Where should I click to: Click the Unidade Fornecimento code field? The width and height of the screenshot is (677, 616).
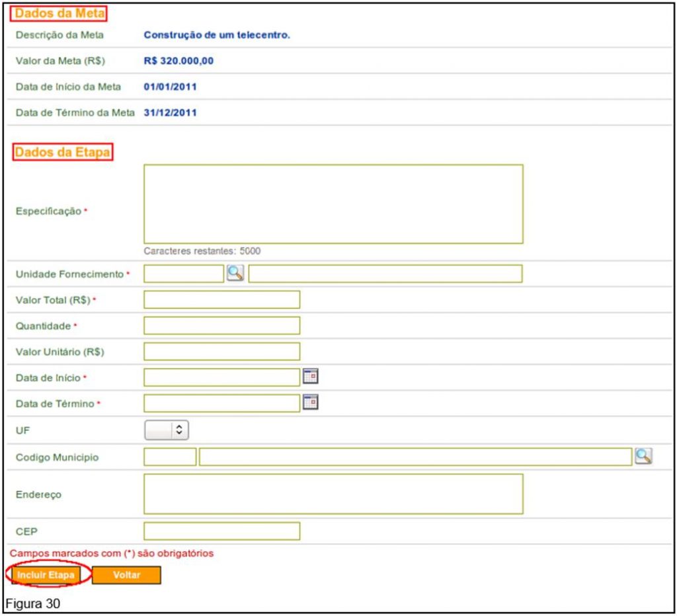click(x=184, y=274)
